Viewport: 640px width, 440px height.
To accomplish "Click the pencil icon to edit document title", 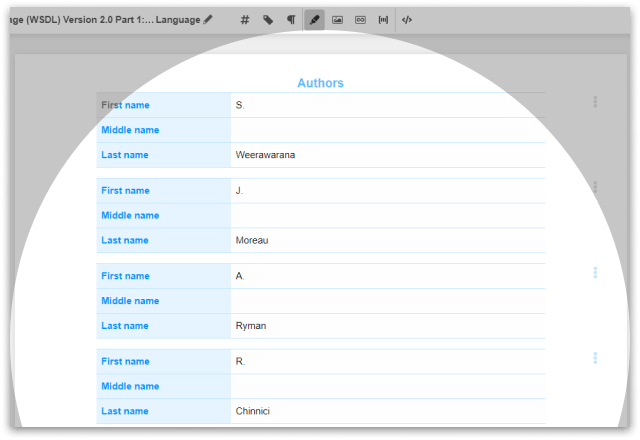I will [208, 19].
